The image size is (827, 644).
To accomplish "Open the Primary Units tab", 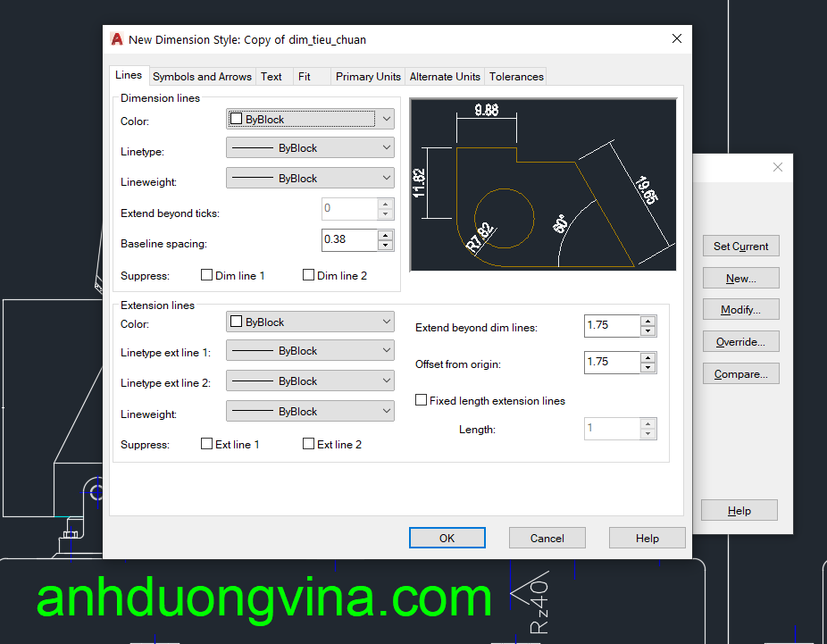I will tap(368, 77).
